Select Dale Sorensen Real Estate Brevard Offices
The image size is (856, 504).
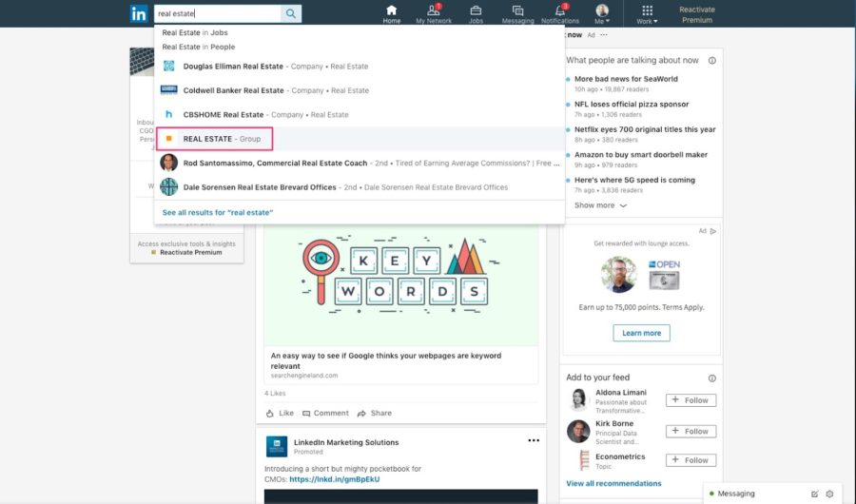pos(360,186)
